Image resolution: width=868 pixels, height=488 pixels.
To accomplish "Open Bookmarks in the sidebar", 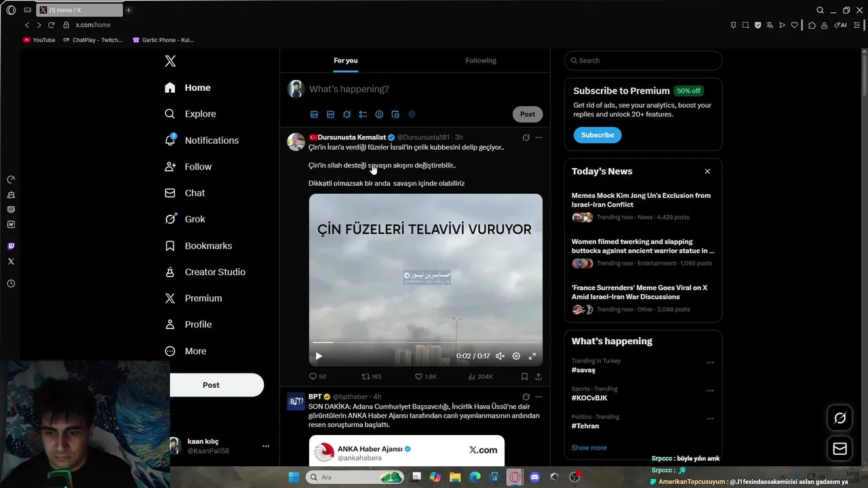I will click(x=198, y=245).
